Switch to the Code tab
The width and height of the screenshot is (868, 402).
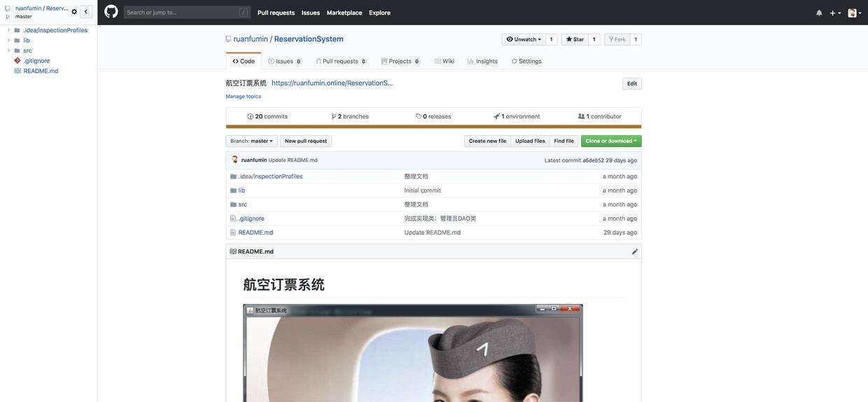point(244,61)
